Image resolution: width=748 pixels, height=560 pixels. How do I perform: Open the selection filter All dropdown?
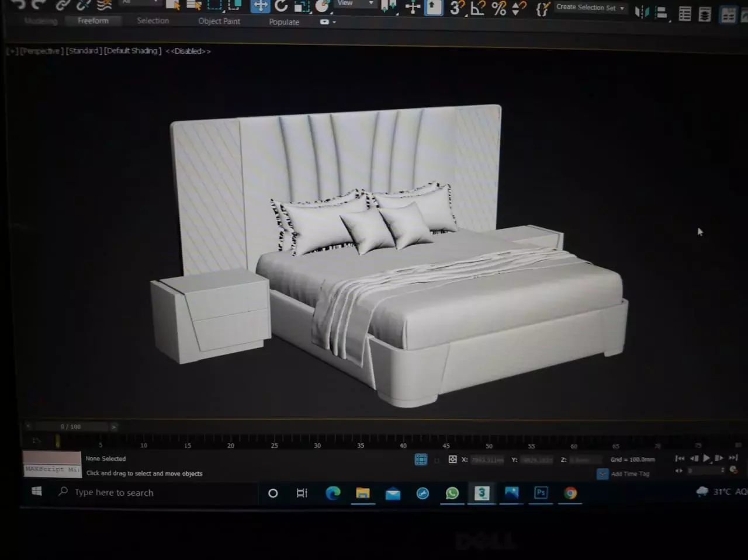(x=139, y=2)
